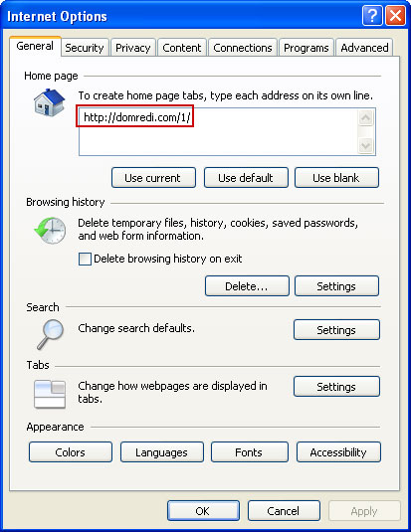Screen dimensions: 411x532
Task: Go to the Connections tab
Action: [x=243, y=48]
